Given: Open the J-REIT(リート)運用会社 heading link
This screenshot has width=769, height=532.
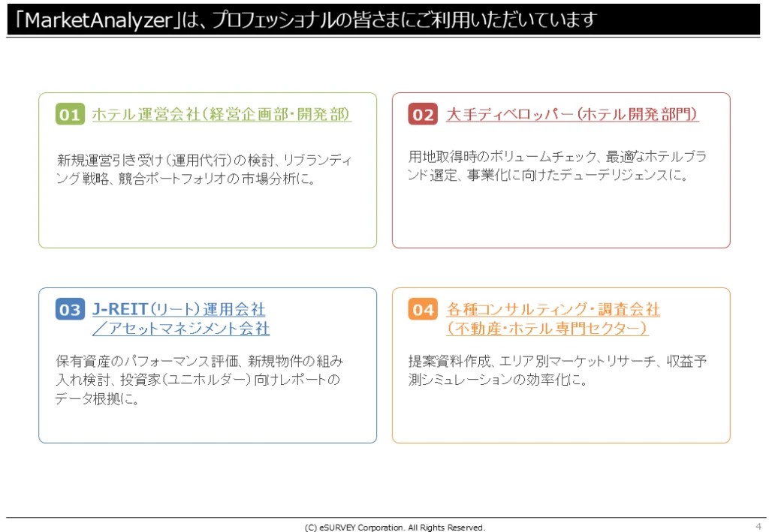Looking at the screenshot, I should (179, 309).
